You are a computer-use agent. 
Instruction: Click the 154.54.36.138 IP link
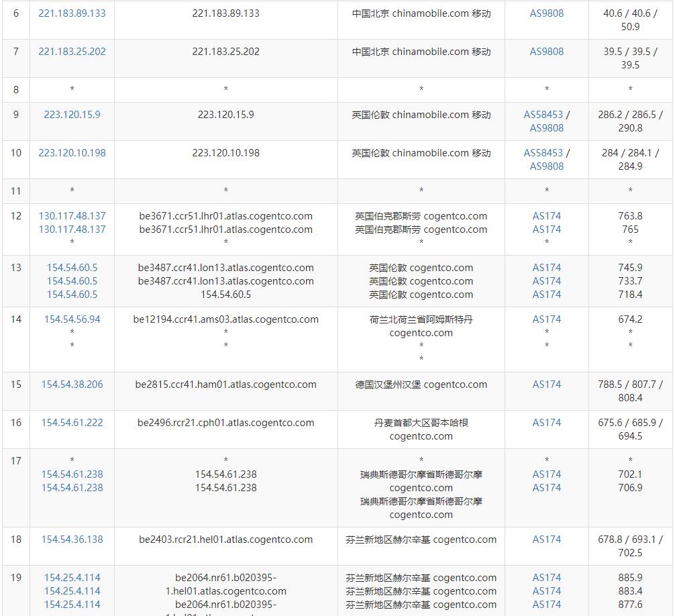tap(72, 540)
